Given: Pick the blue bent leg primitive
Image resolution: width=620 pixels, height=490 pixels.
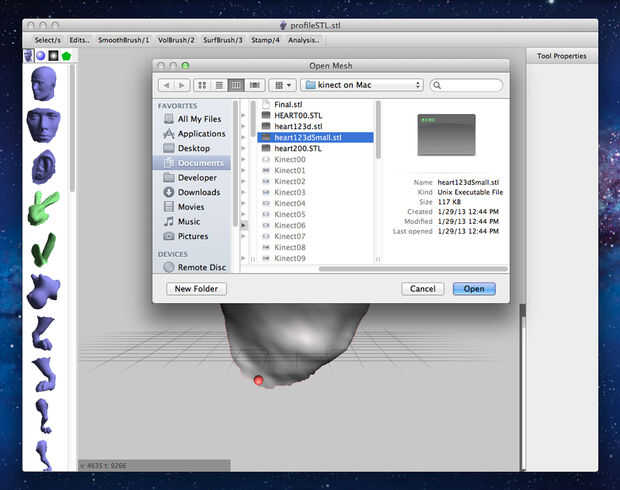Looking at the screenshot, I should coord(44,333).
